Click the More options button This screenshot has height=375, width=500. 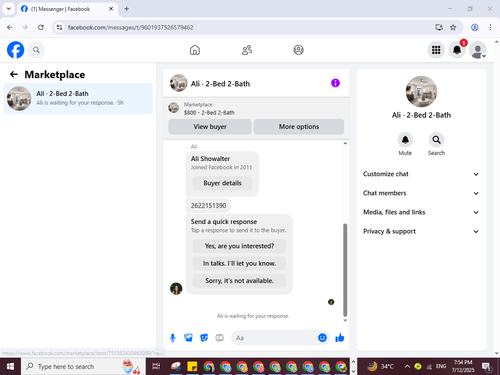click(x=299, y=127)
